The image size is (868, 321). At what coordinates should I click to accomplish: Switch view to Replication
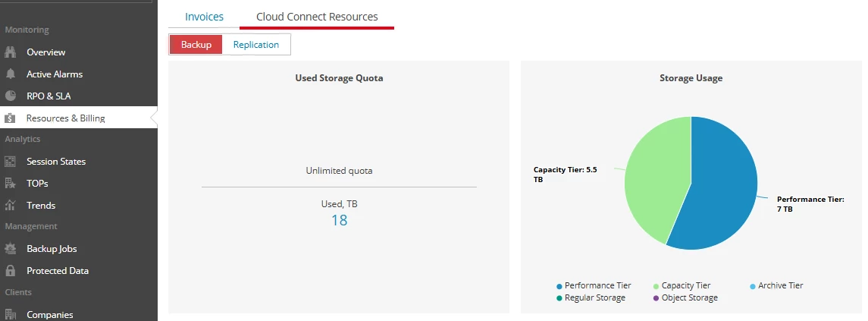256,45
